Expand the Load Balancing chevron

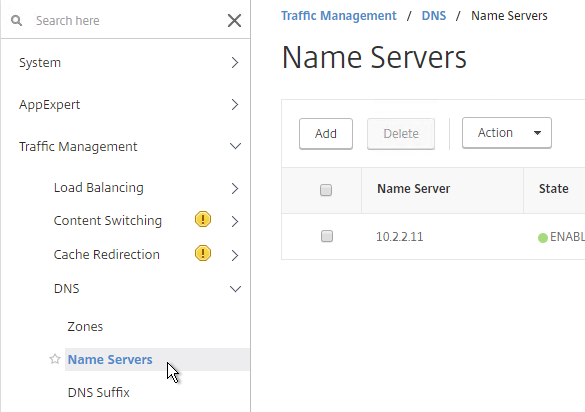coord(235,188)
